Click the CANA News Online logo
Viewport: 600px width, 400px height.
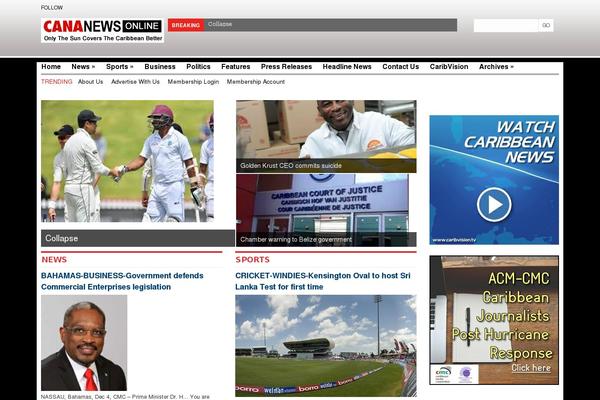click(103, 30)
